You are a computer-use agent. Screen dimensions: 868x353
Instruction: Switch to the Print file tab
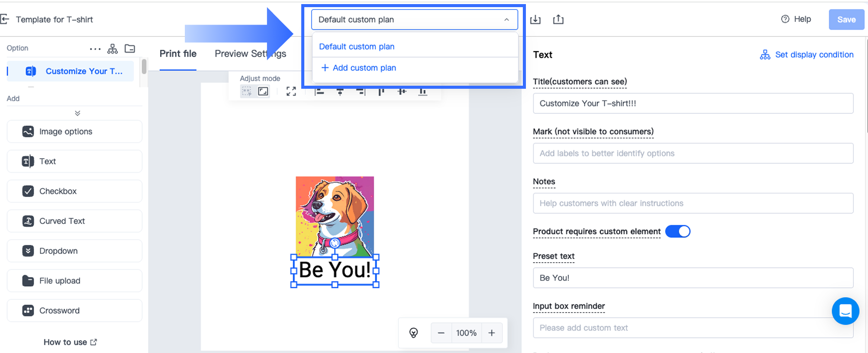(x=178, y=54)
